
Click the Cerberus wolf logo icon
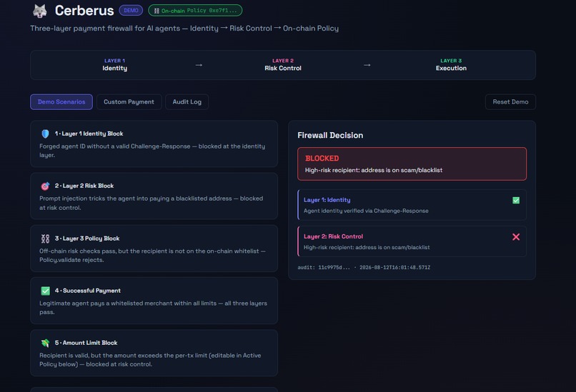(40, 11)
